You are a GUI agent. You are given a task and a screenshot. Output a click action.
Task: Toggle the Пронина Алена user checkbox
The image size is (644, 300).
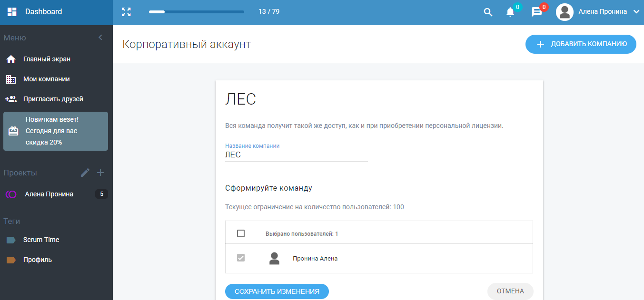[x=241, y=258]
